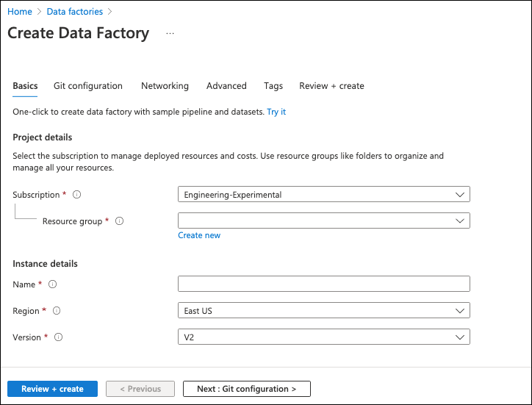Click the Create new resource group link

[x=199, y=235]
